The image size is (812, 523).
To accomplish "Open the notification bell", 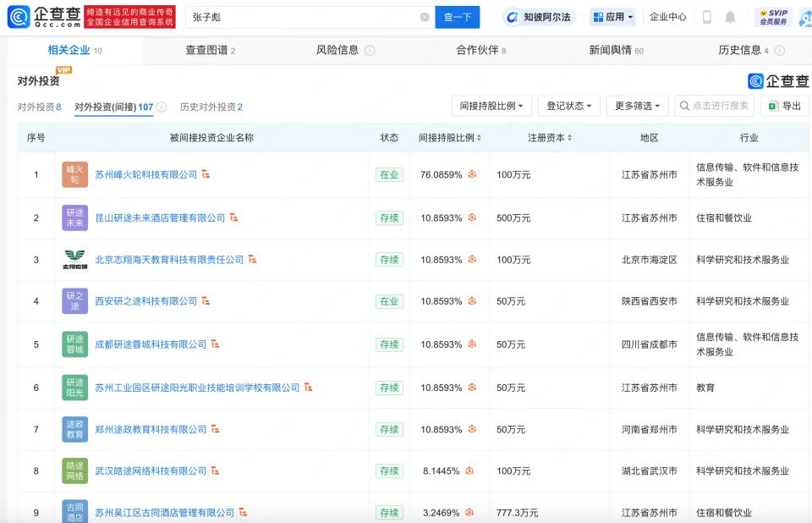I will (730, 17).
